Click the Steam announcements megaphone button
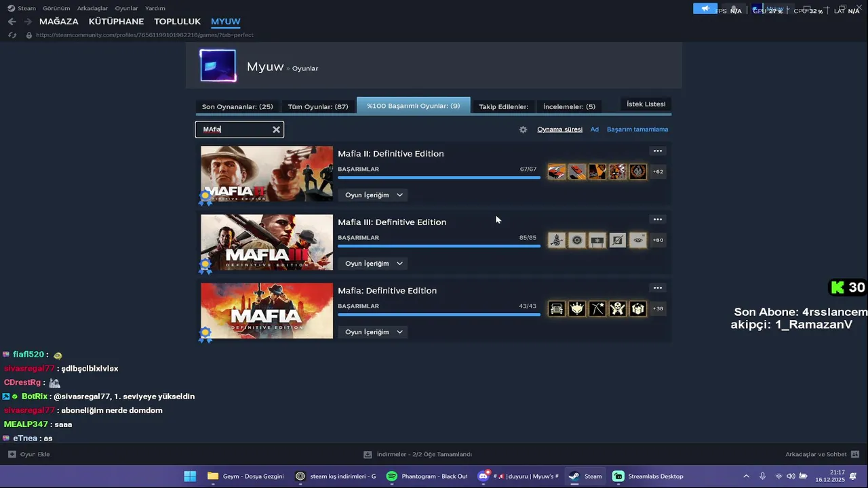The image size is (868, 488). point(705,8)
